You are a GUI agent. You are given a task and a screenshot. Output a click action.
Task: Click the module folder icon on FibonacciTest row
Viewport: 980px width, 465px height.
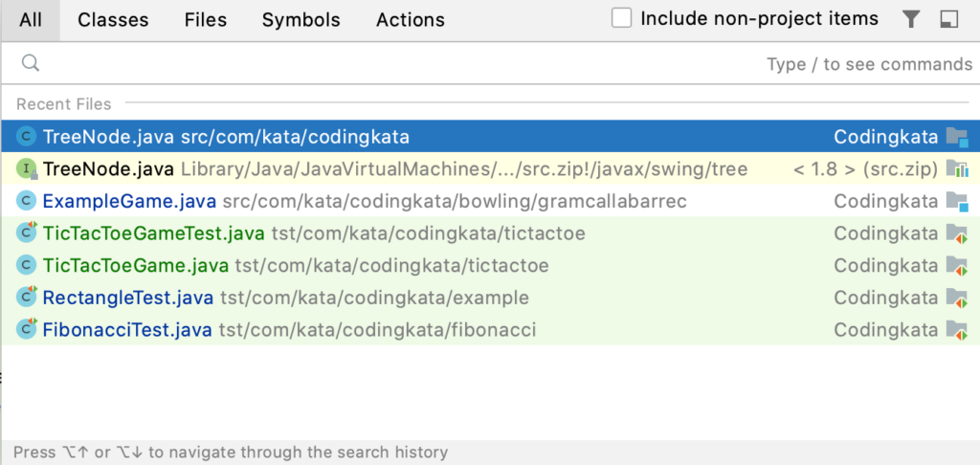[x=956, y=330]
